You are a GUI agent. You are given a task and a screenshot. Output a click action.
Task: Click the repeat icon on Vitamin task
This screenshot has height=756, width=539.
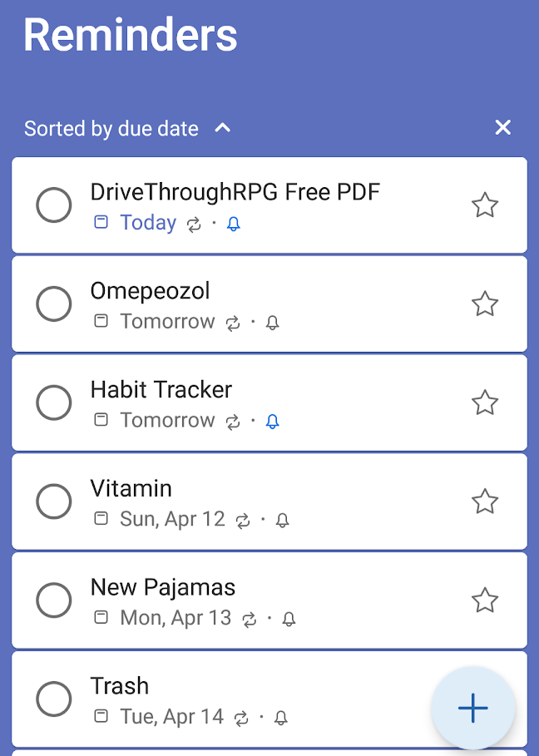click(243, 521)
